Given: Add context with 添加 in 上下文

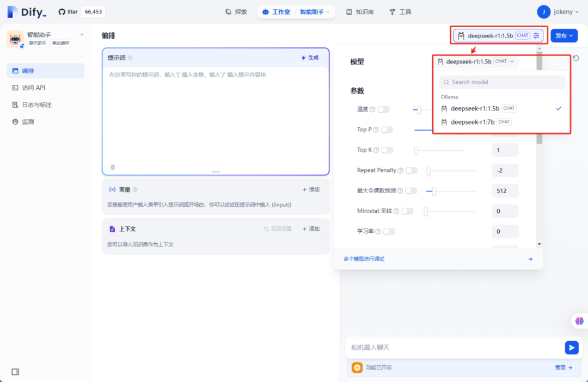Looking at the screenshot, I should click(x=311, y=229).
